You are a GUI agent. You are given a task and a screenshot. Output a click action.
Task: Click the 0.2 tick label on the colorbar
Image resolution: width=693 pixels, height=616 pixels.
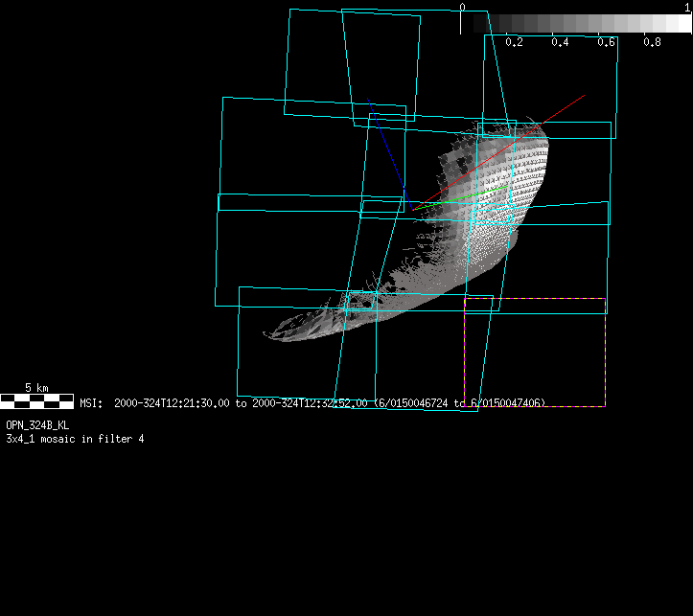coord(514,42)
